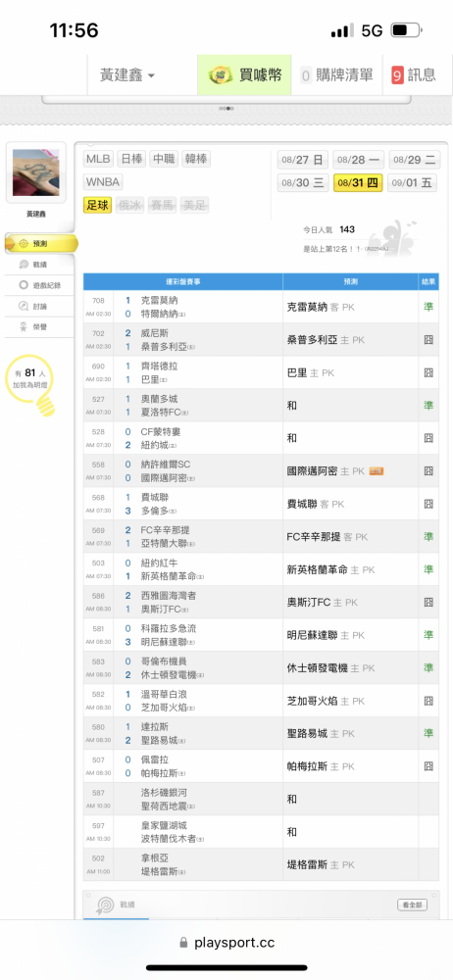
Task: Click the 休士頓發電機 主 PK prediction
Action: pyautogui.click(x=330, y=668)
